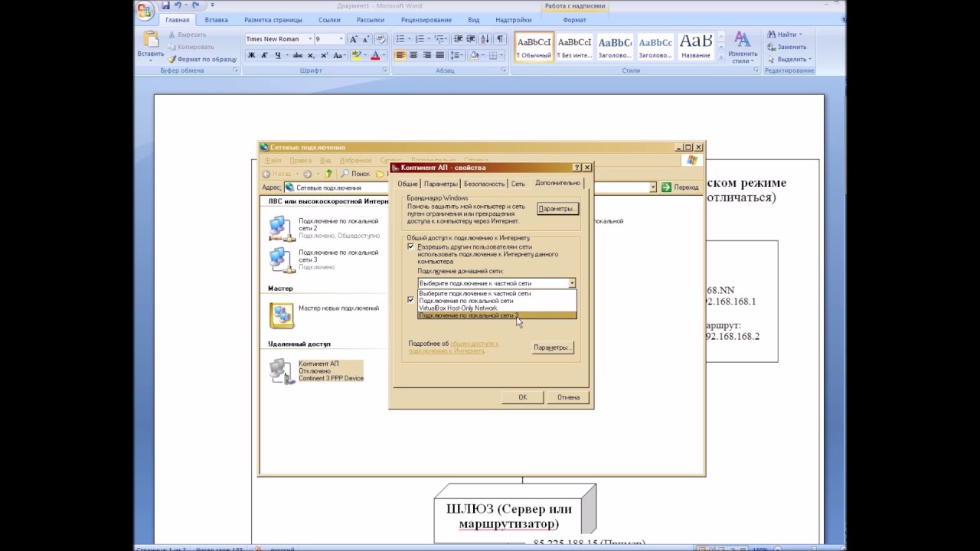The height and width of the screenshot is (551, 980).
Task: Click Отмена in Континент АП properties
Action: [568, 397]
